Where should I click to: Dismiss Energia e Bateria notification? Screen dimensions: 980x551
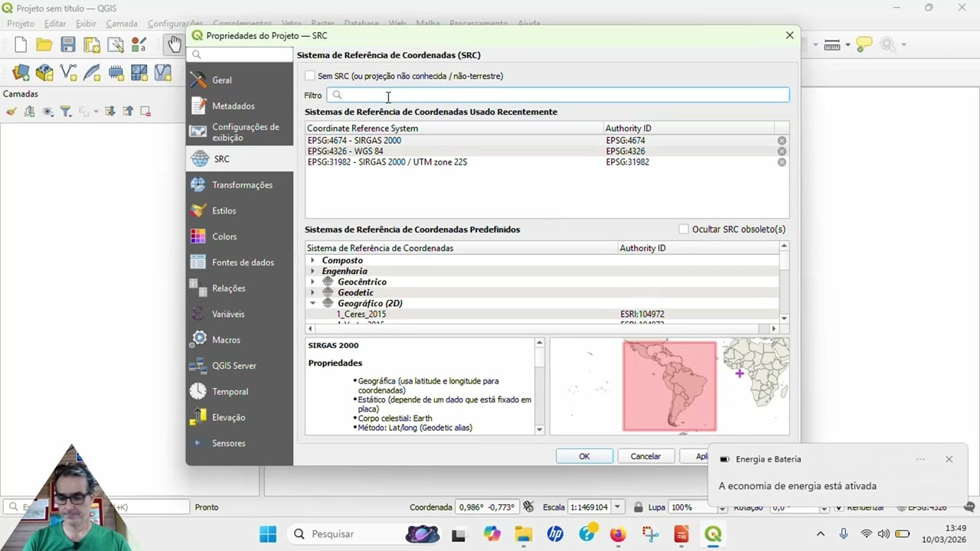949,459
